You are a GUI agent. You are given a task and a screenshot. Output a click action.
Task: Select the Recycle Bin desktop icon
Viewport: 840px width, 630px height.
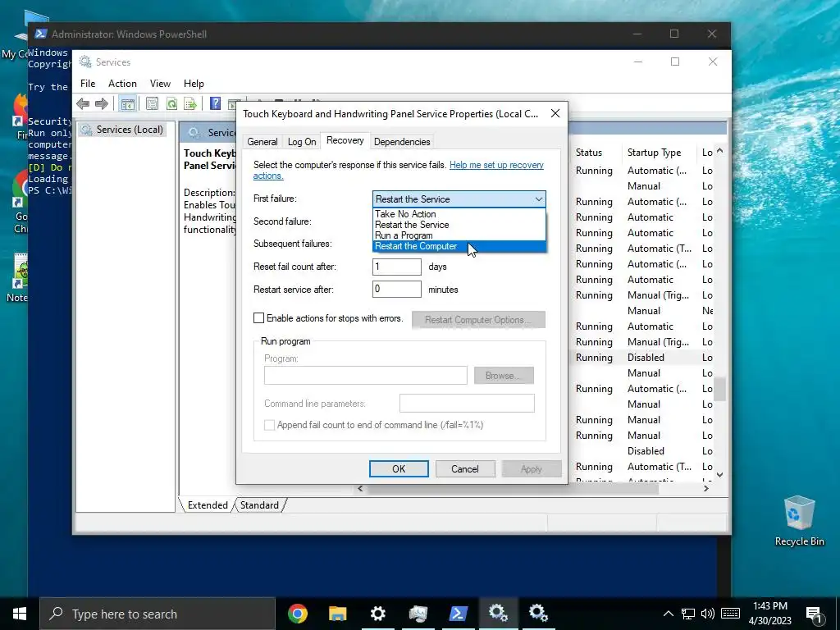pos(799,521)
